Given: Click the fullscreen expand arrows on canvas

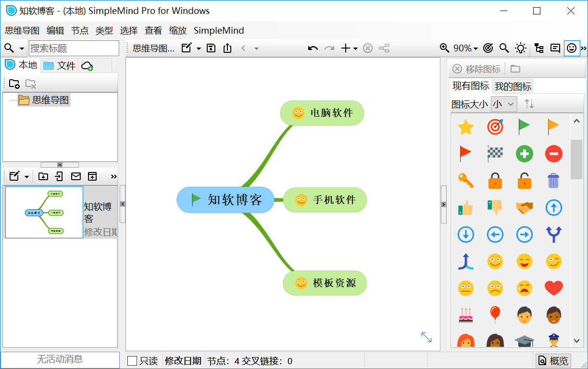Looking at the screenshot, I should click(x=426, y=337).
